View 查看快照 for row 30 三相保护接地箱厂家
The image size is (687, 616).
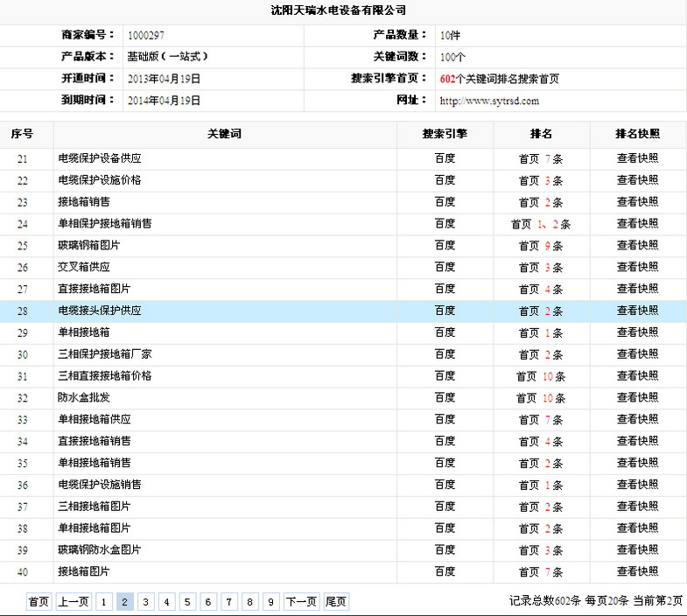pos(637,354)
